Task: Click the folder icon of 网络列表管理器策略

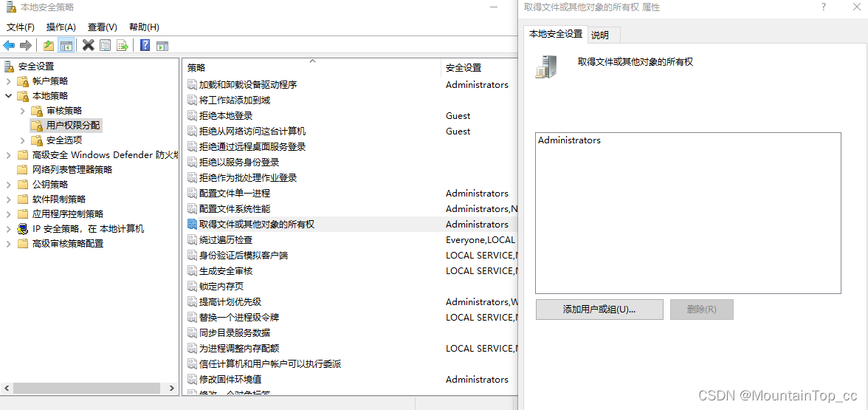Action: point(23,170)
